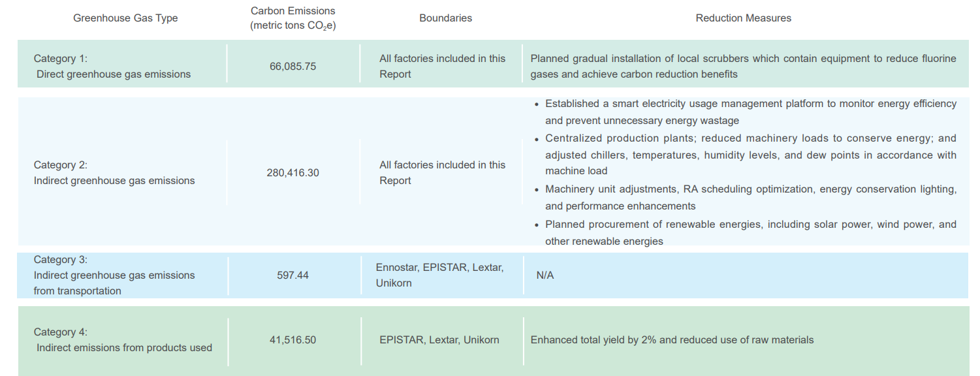The height and width of the screenshot is (376, 980).
Task: Click the EPISTAR, Lextar, Unikorn boundaries cell
Action: point(439,339)
